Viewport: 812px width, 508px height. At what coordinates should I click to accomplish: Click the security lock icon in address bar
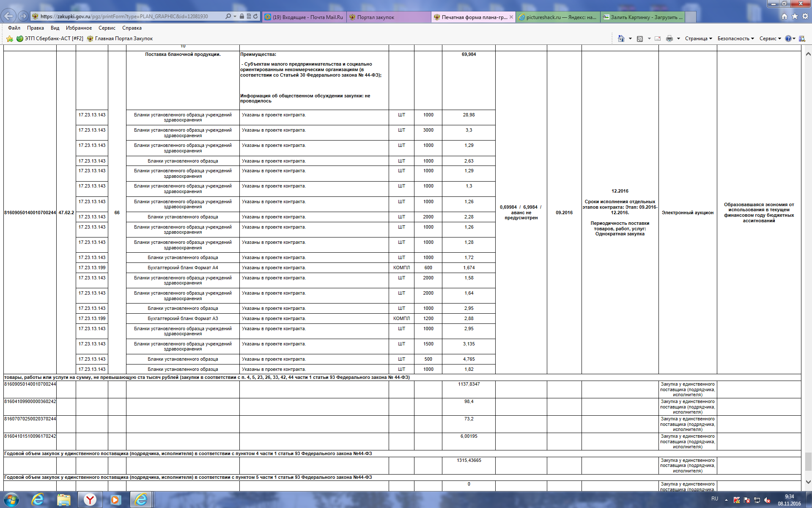pos(241,16)
